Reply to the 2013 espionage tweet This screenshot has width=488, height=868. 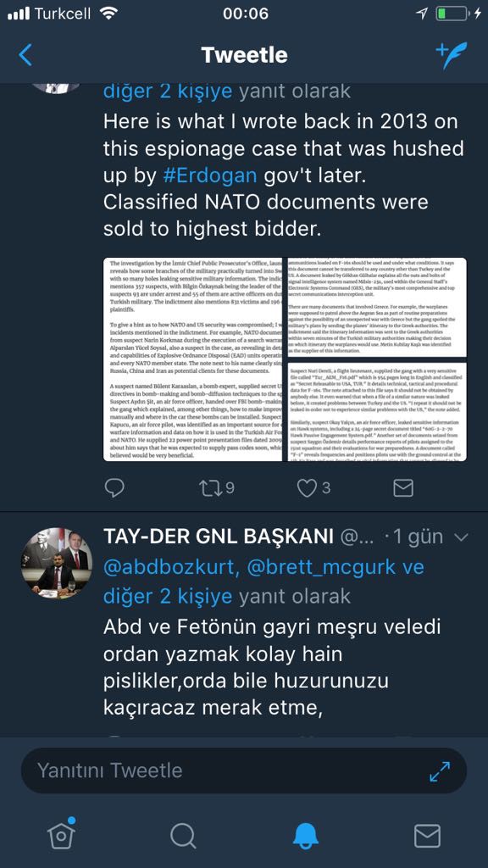pos(114,487)
